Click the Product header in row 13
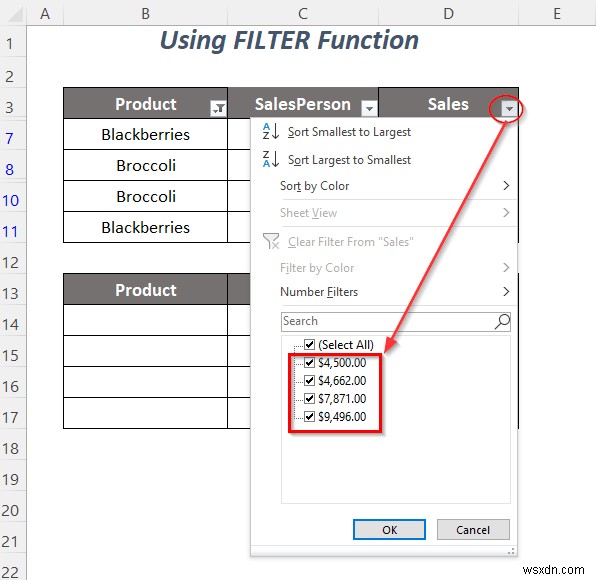Screen dimensions: 596x580 point(146,290)
